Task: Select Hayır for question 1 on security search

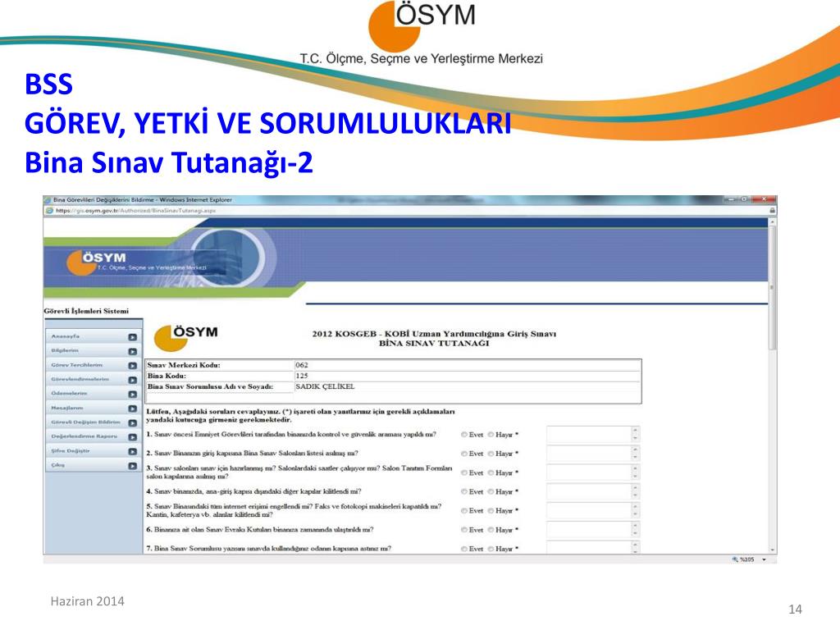Action: [491, 435]
